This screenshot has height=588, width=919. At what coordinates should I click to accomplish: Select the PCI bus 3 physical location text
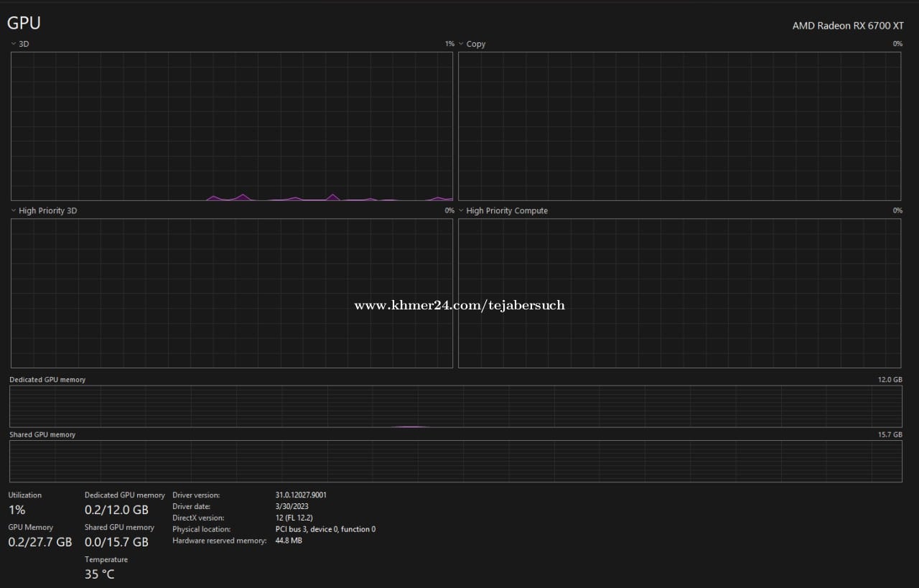tap(325, 529)
